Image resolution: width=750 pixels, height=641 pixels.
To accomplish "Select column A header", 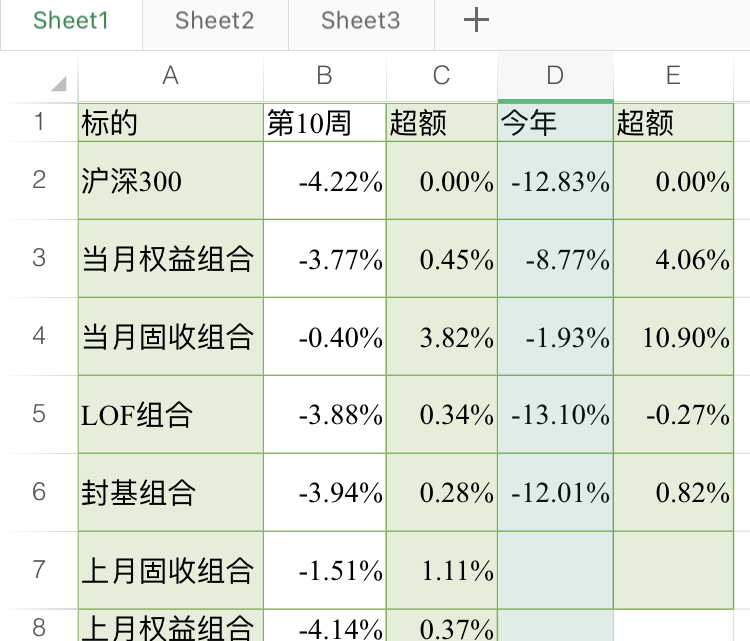I will click(170, 76).
